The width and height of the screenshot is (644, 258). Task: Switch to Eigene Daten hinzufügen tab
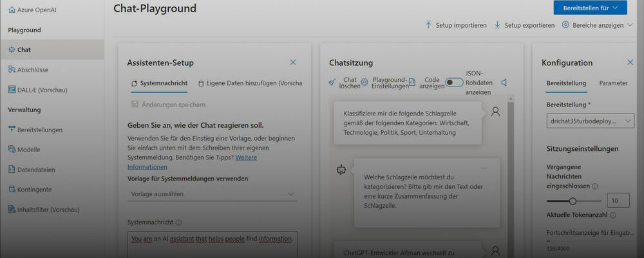pyautogui.click(x=250, y=83)
